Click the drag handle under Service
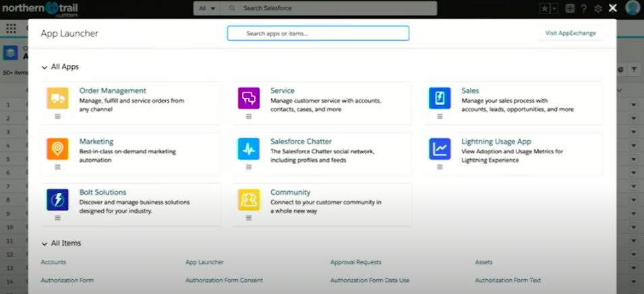Screen dimensions: 644x294 click(x=248, y=116)
